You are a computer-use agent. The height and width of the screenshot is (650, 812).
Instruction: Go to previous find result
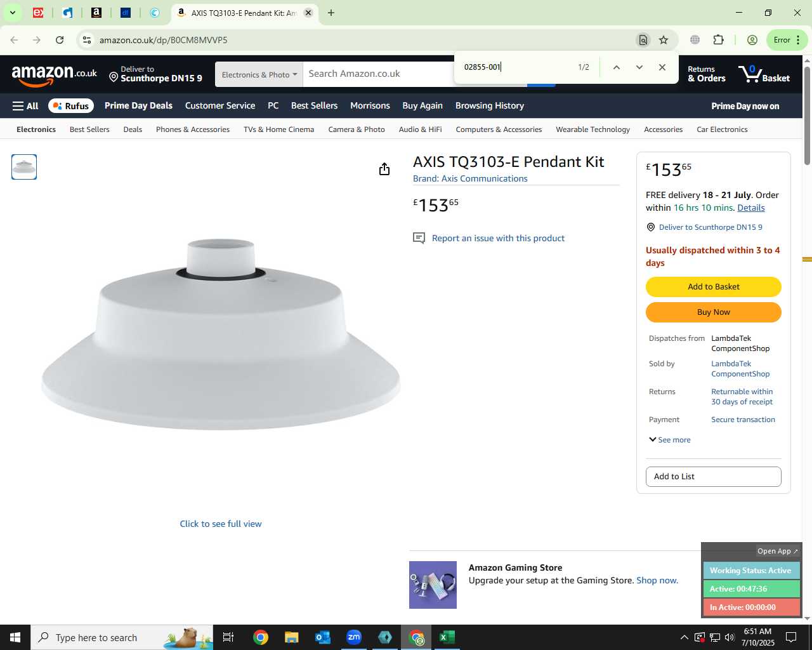click(616, 67)
